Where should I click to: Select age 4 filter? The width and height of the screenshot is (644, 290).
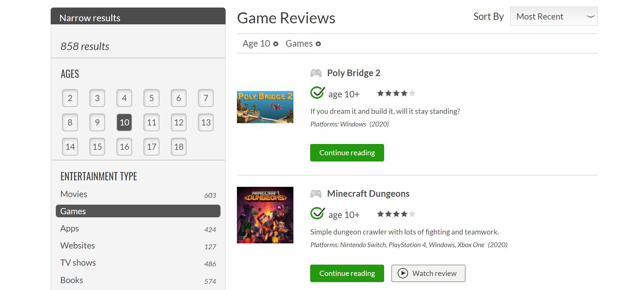point(124,98)
